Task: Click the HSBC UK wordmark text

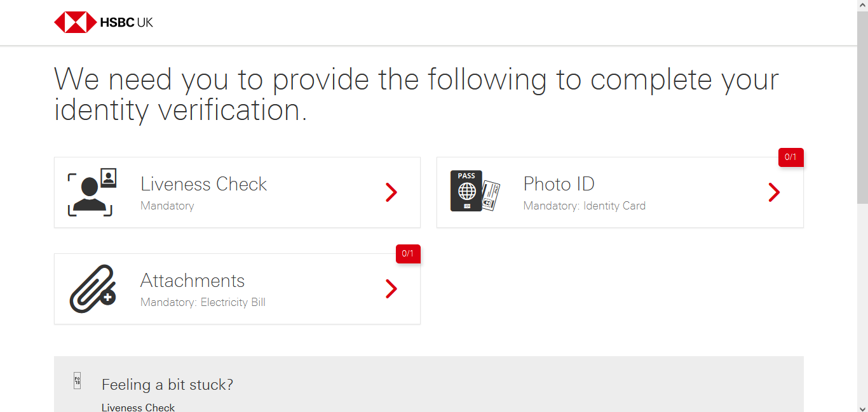Action: pos(126,22)
